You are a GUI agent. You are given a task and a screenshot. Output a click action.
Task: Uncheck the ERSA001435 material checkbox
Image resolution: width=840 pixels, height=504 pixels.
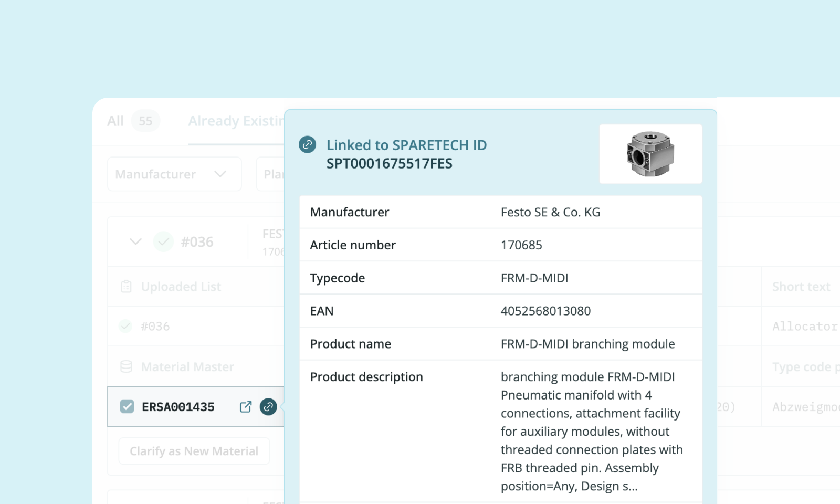pos(127,406)
